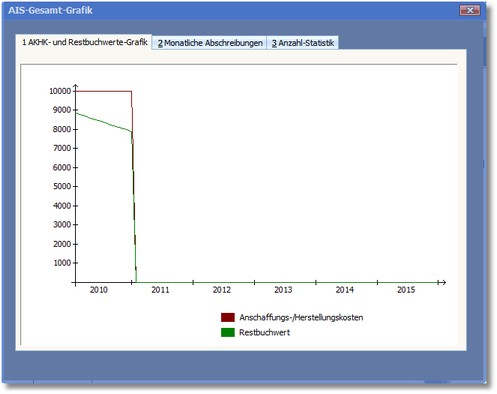Click the Anschaffungs-/Herstellungskosten legend label

pos(301,317)
